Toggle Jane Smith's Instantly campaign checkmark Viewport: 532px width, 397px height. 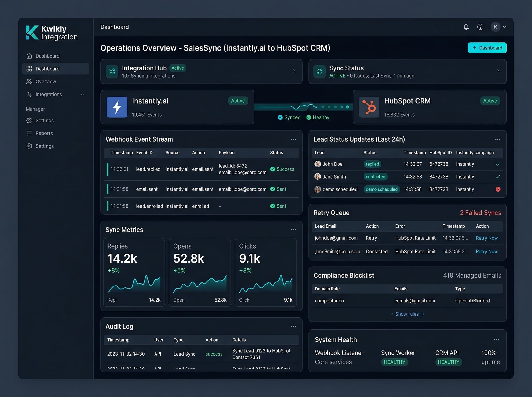click(498, 177)
